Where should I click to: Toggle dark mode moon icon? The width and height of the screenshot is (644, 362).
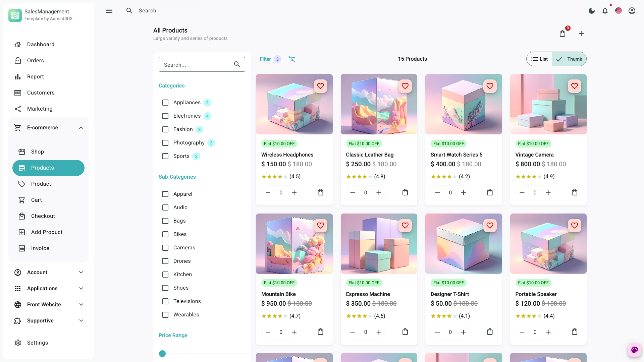pos(592,11)
